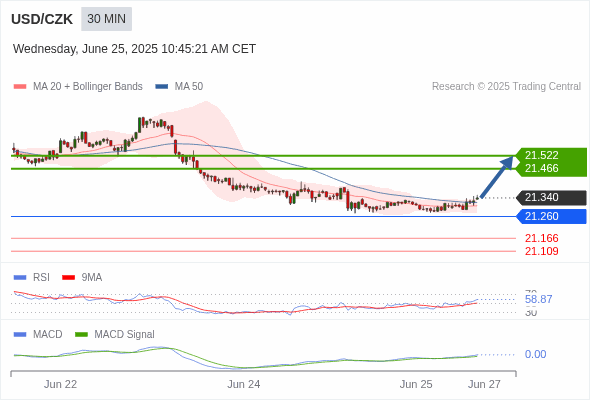Click the USD/CZK pair title
Screen dimensions: 590x400
42,19
